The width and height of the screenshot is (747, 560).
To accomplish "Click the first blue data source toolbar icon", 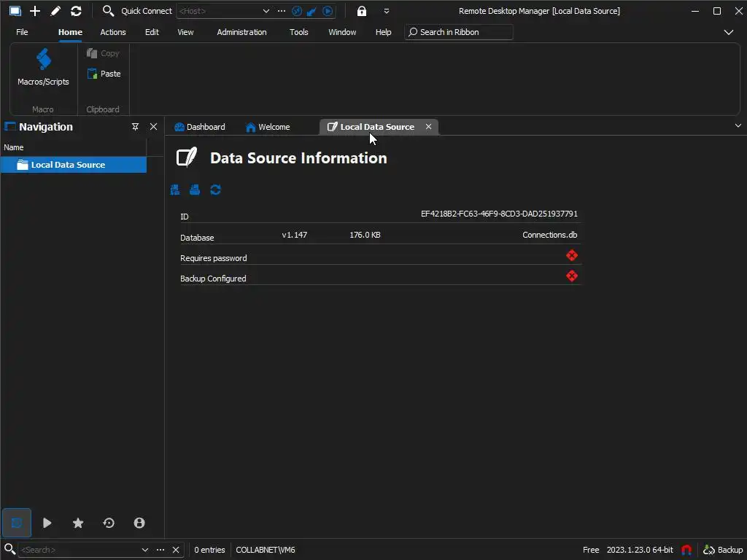I will tap(175, 190).
